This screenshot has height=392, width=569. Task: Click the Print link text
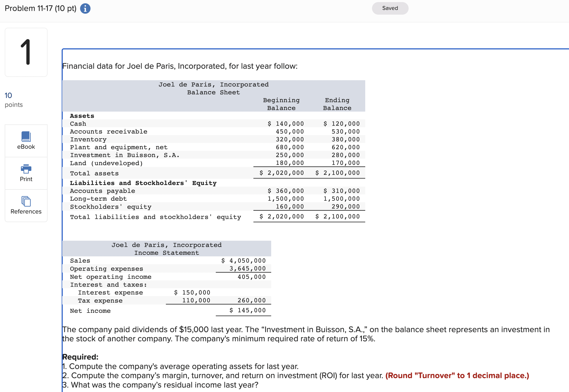(26, 179)
